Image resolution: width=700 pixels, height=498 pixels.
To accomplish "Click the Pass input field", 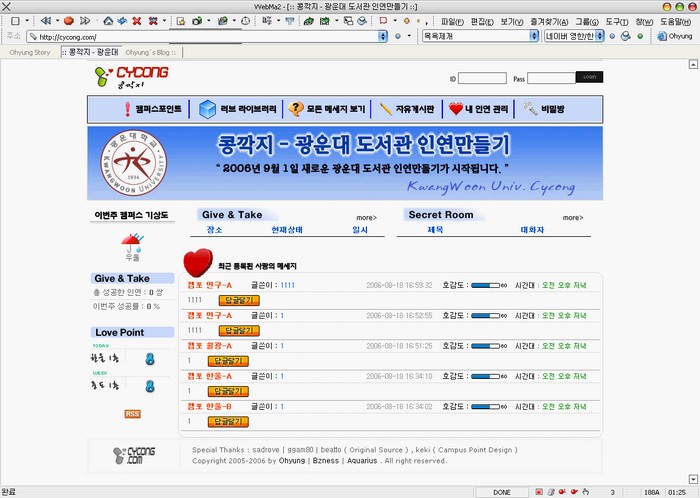I will (551, 79).
